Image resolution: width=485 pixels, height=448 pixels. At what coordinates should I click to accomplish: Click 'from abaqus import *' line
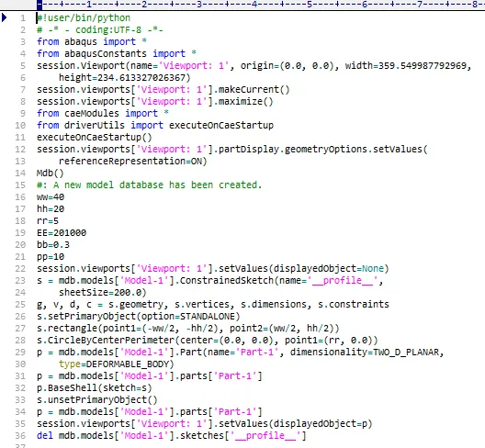click(x=92, y=41)
